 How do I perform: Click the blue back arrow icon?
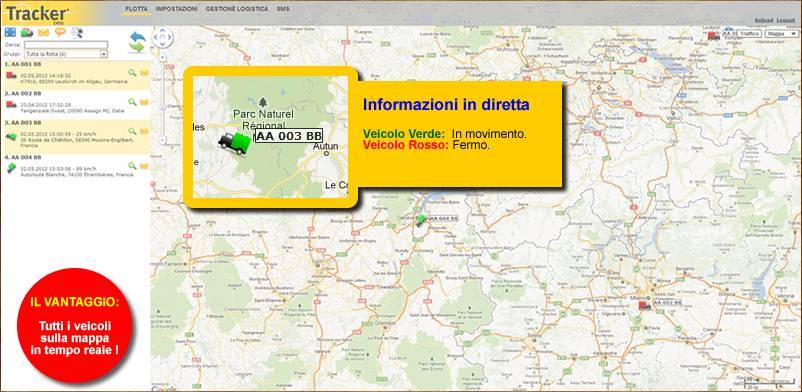138,37
